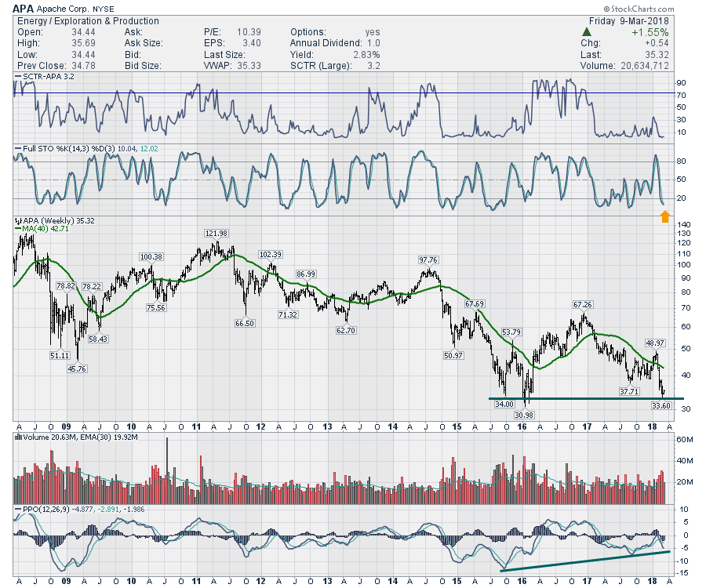Click the 62.70 price low label

pyautogui.click(x=345, y=331)
